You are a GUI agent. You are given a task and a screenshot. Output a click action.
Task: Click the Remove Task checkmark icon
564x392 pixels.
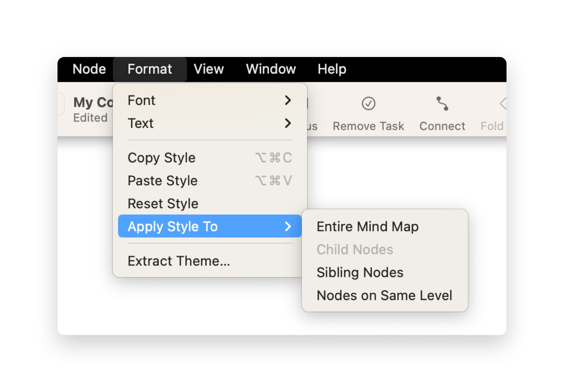tap(368, 104)
